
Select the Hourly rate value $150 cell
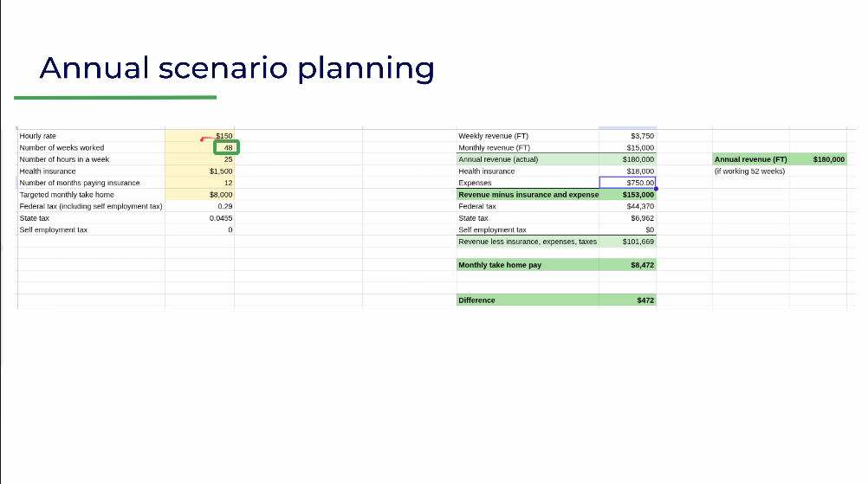pyautogui.click(x=199, y=136)
